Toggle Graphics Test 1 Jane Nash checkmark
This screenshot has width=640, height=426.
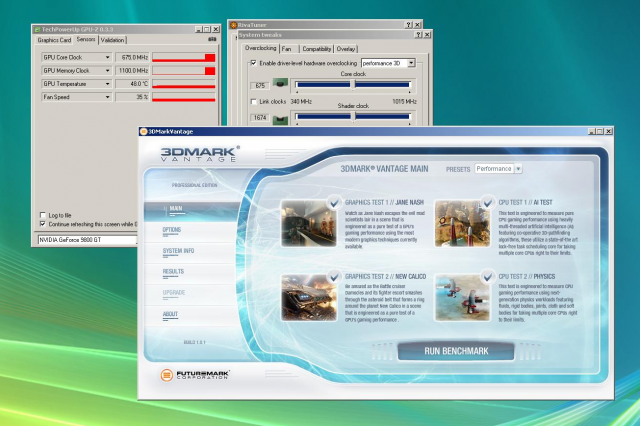[x=334, y=202]
